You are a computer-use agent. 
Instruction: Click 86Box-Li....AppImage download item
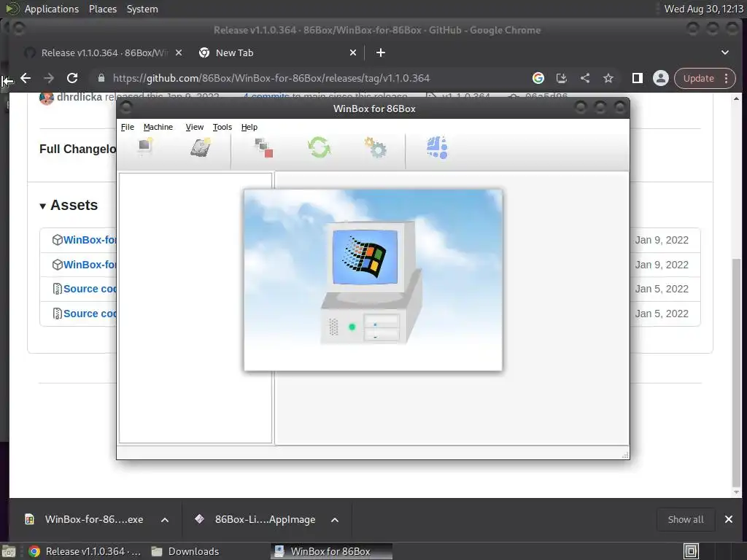(256, 519)
